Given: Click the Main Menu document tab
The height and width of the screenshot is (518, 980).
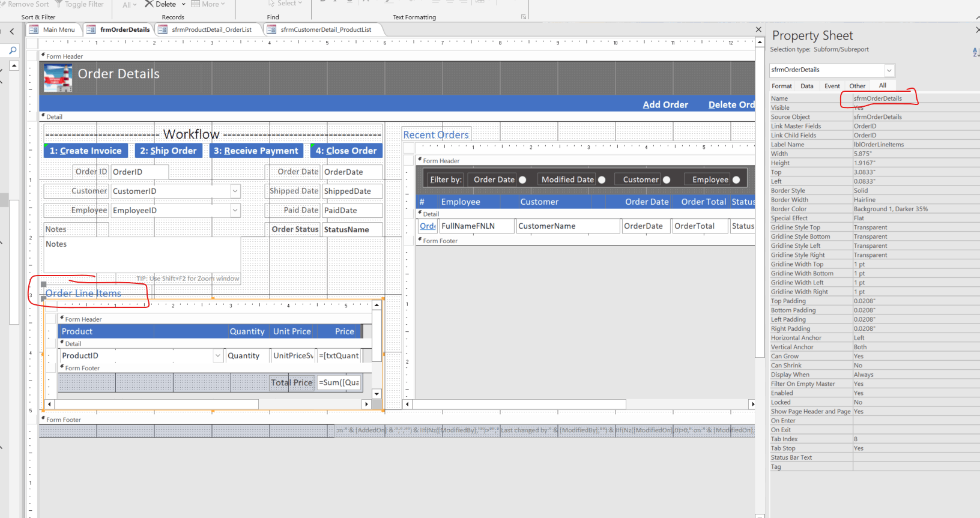Looking at the screenshot, I should pyautogui.click(x=53, y=29).
